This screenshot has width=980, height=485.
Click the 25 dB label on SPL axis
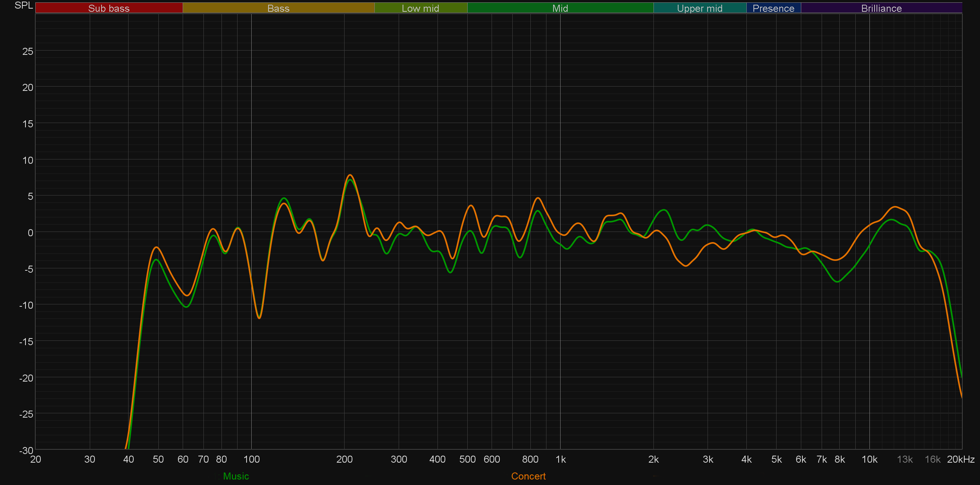[x=27, y=51]
